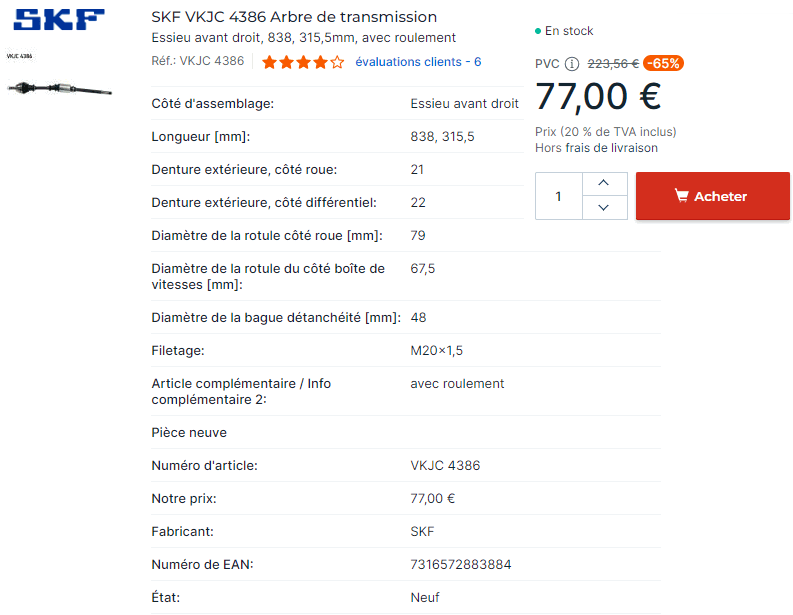The height and width of the screenshot is (615, 793).
Task: Click the Réf.: VKJC 4386 reference text
Action: (x=198, y=61)
